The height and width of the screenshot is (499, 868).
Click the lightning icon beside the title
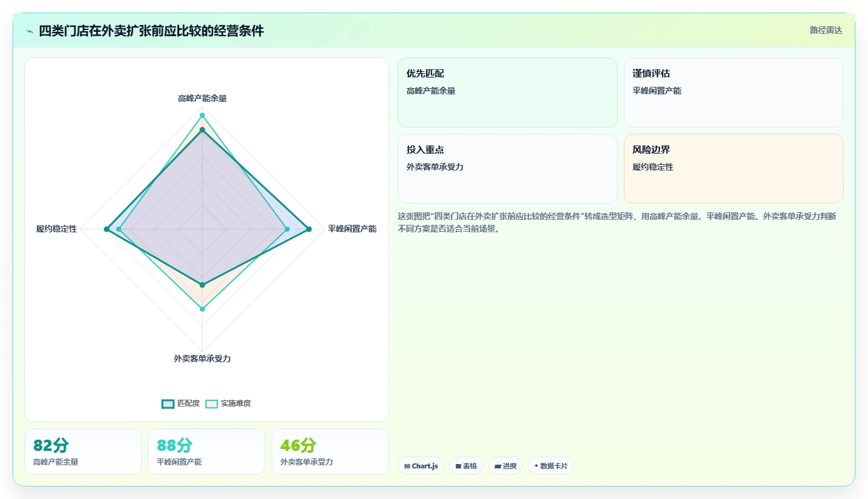pos(29,31)
